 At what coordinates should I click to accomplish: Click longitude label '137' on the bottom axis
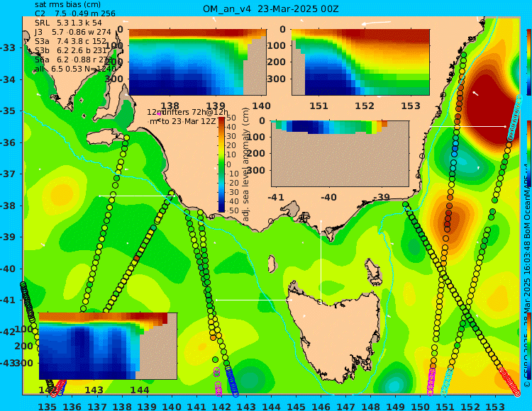tap(97, 406)
